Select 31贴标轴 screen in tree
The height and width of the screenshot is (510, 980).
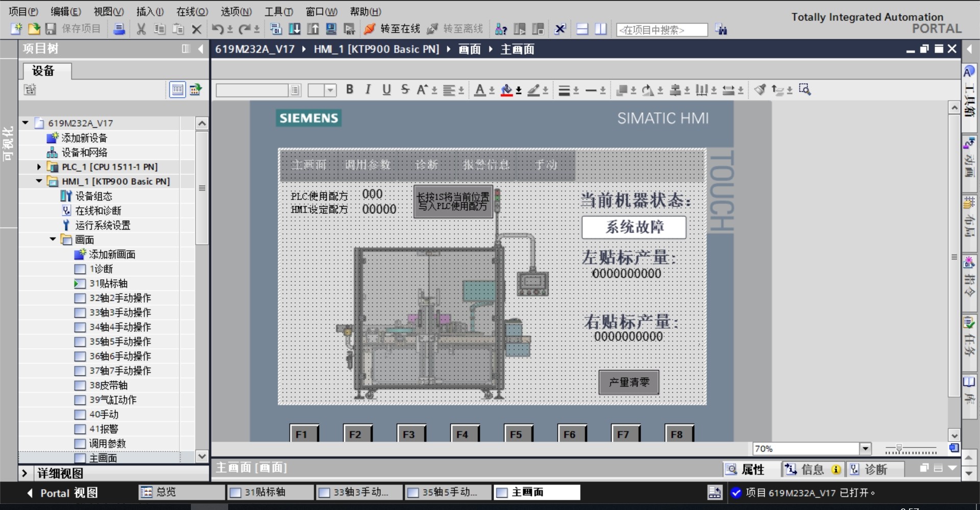click(x=108, y=283)
